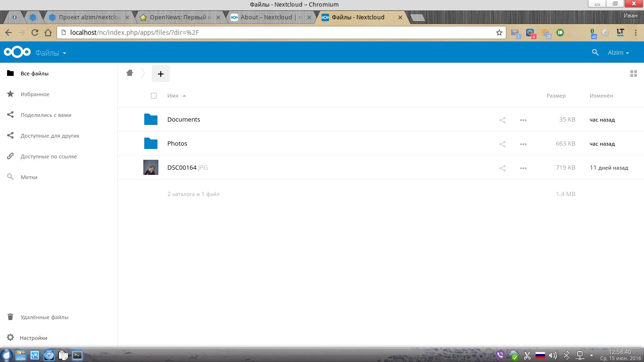Screen dimensions: 644x362
Task: Open the taskbar start menu button
Action: pos(6,355)
